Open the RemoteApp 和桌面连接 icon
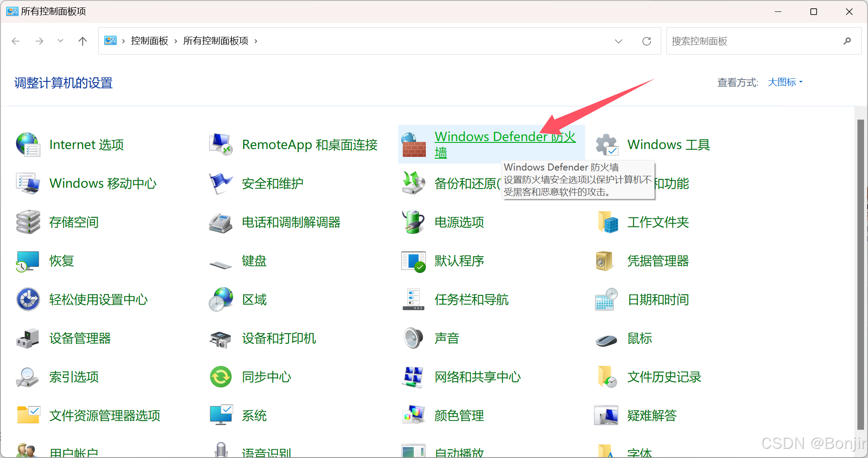The image size is (868, 458). point(221,145)
